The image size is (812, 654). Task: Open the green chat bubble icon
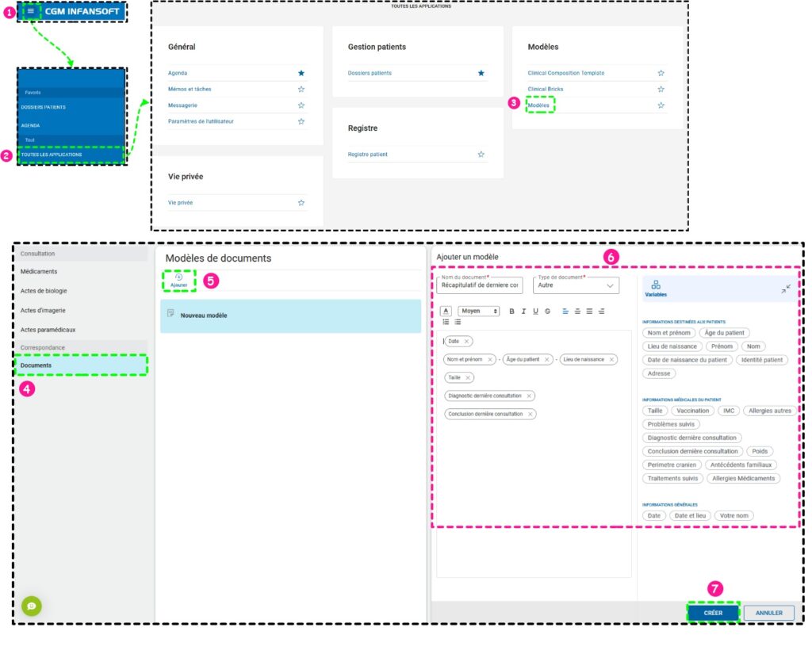(x=32, y=606)
